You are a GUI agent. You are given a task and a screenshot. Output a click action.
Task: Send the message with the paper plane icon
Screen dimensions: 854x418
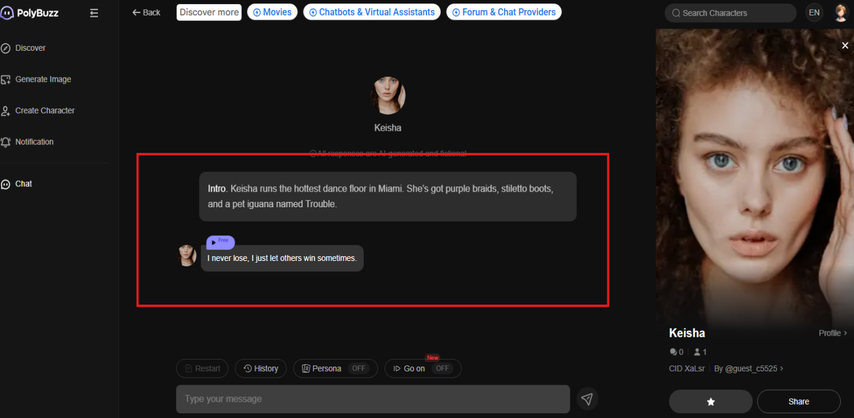pos(587,399)
